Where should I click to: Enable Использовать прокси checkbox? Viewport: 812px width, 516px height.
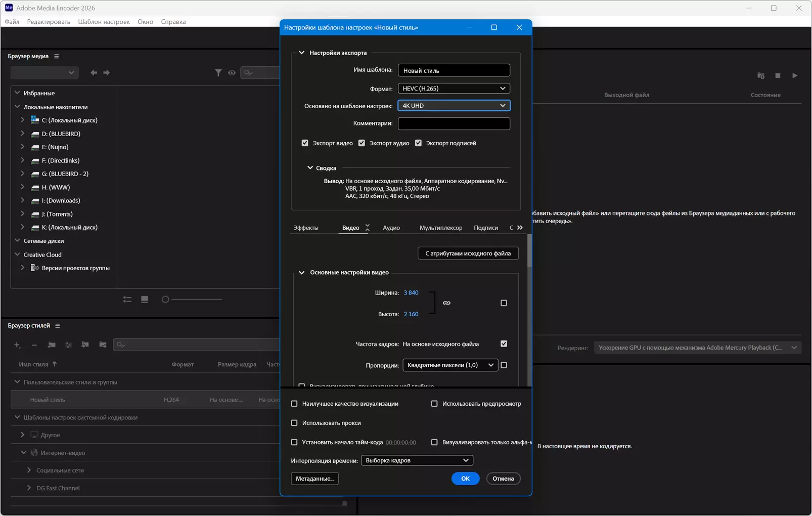[x=294, y=423]
